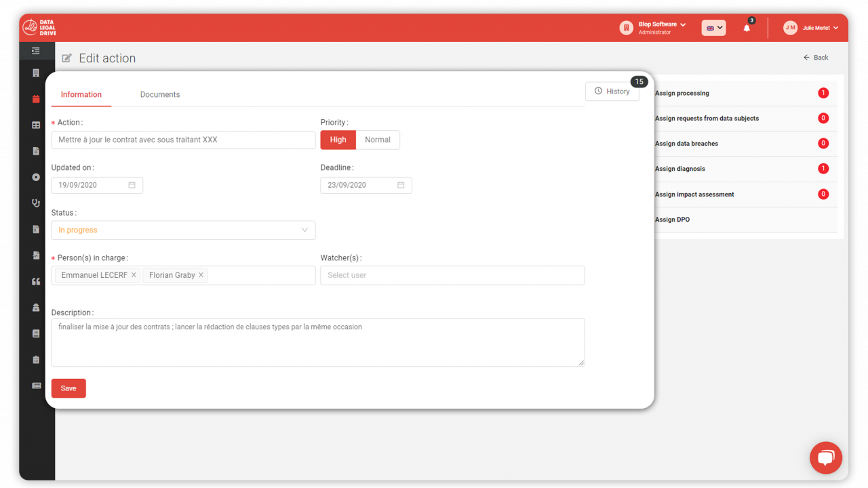Open the table grid icon in the sidebar
This screenshot has height=488, width=868.
(x=36, y=125)
